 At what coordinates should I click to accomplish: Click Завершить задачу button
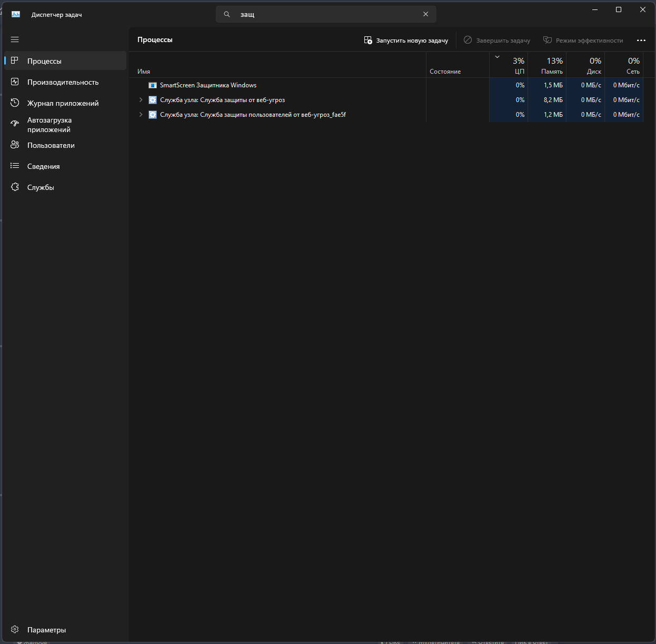click(x=497, y=40)
